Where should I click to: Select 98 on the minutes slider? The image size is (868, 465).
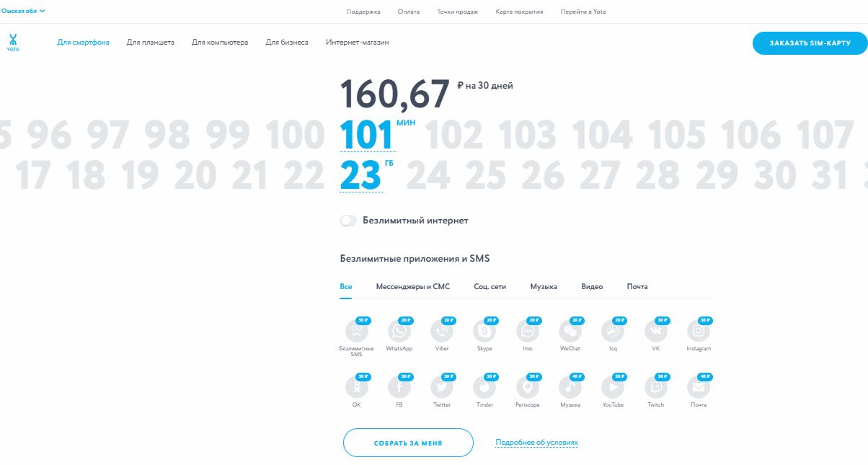point(167,135)
